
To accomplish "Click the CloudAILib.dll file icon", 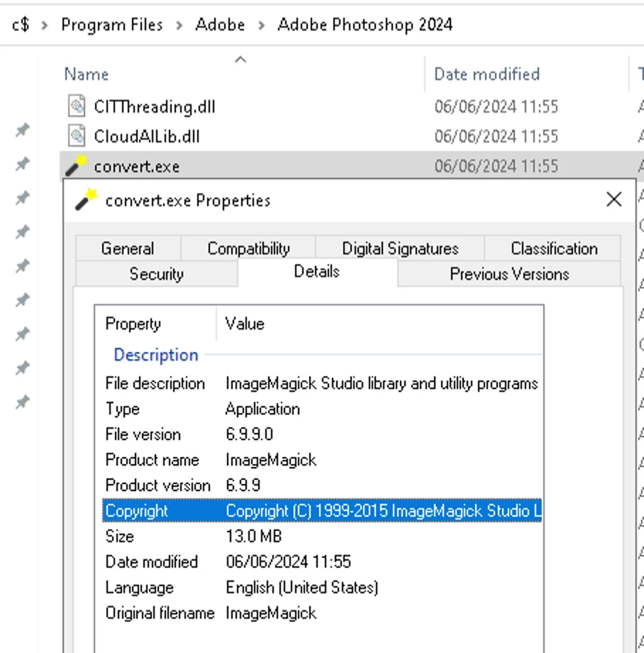I will 77,136.
